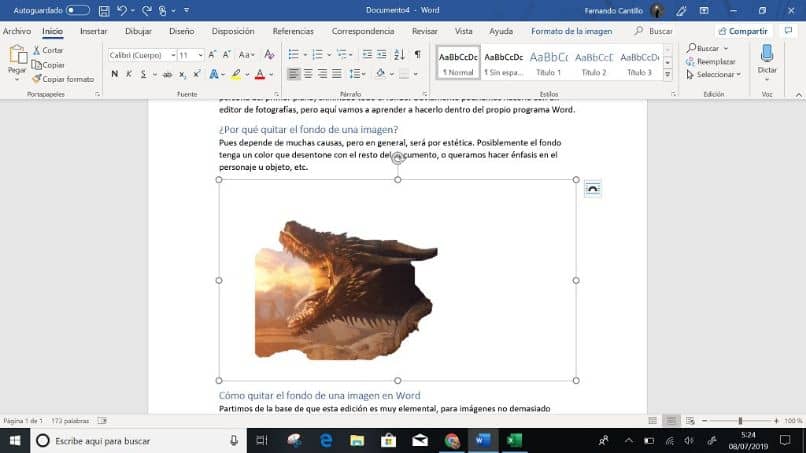The width and height of the screenshot is (806, 453).
Task: Toggle strikethrough formatting
Action: pyautogui.click(x=167, y=74)
